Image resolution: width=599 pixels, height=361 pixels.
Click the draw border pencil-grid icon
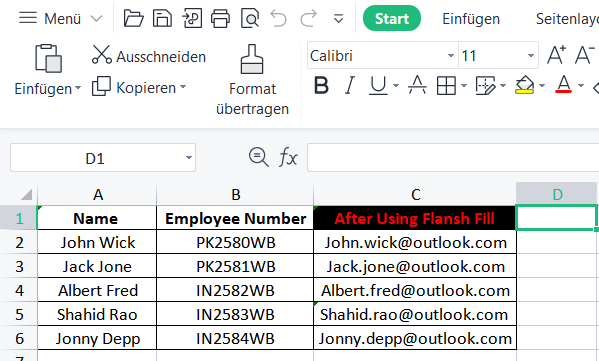point(485,85)
